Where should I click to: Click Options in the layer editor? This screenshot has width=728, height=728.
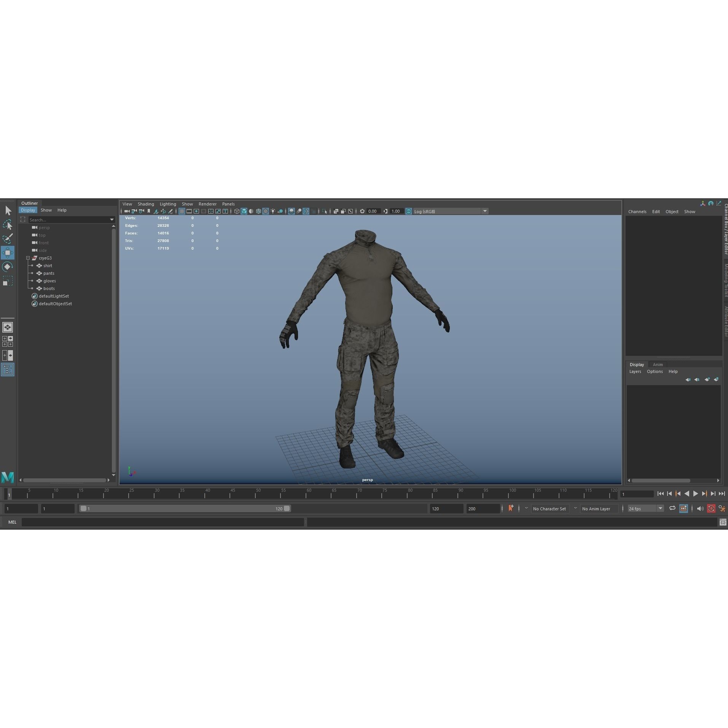(x=655, y=371)
